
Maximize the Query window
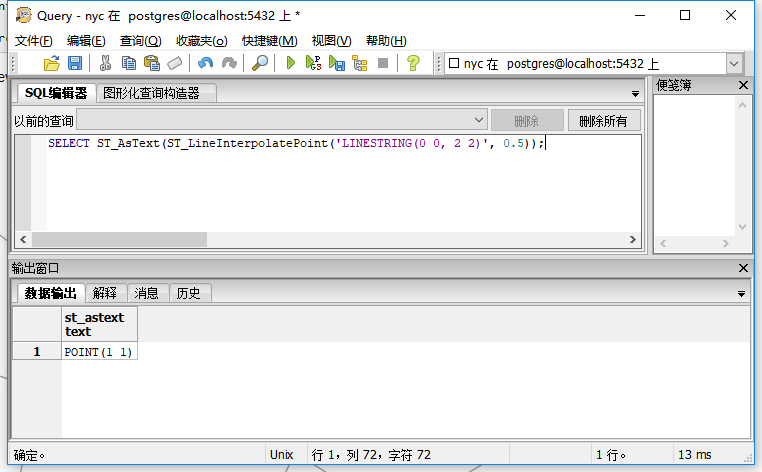(x=685, y=15)
